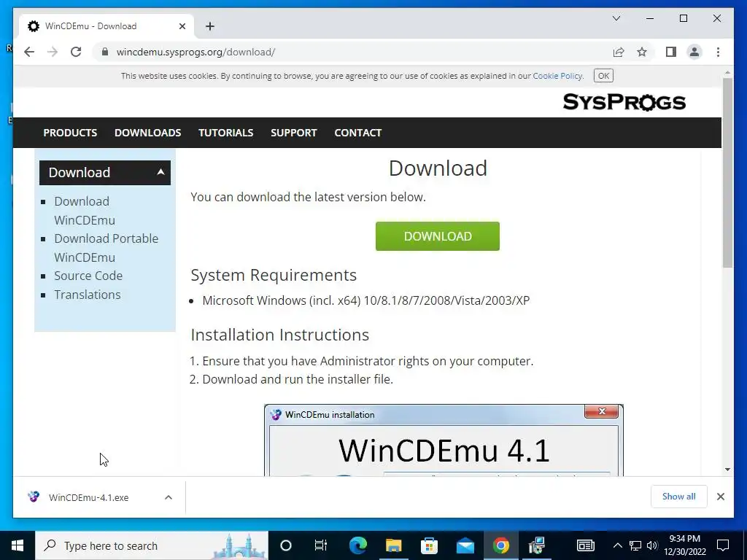Screen dimensions: 747x560
Task: Click the WinCDEmu installation screenshot image
Action: pyautogui.click(x=444, y=440)
